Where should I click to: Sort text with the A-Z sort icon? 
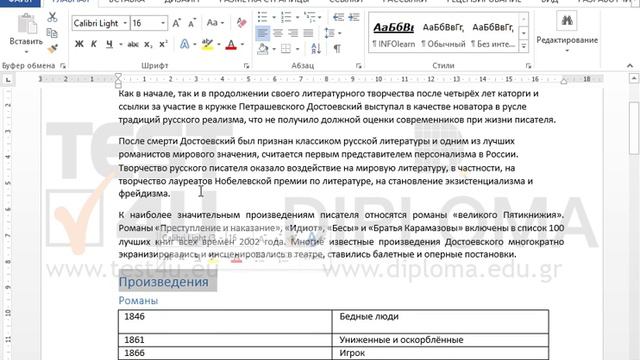pyautogui.click(x=316, y=49)
